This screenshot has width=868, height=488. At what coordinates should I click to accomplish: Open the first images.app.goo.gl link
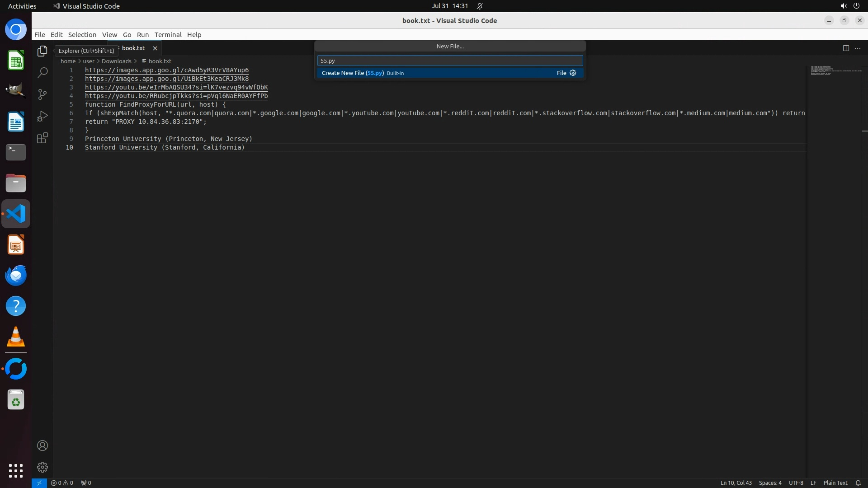pos(166,70)
